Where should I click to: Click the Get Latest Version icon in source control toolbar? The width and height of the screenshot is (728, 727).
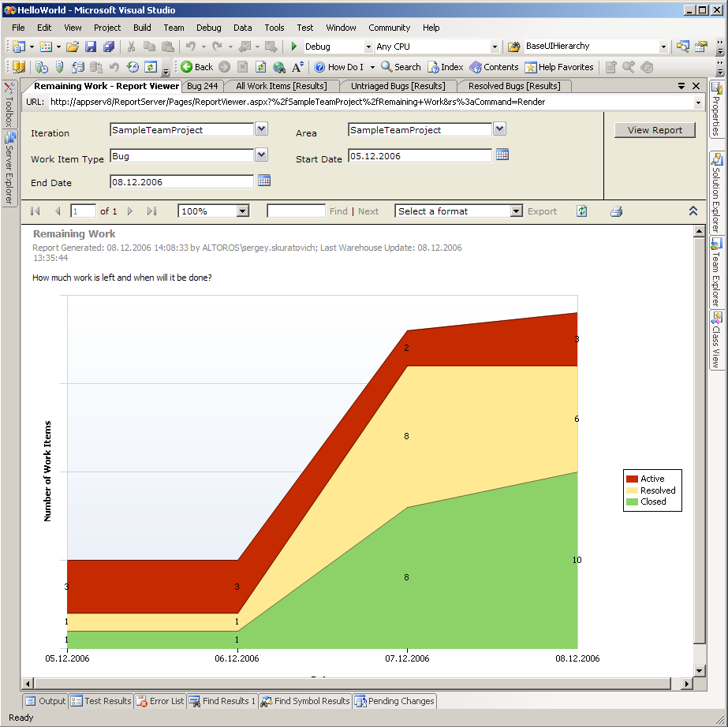point(59,67)
